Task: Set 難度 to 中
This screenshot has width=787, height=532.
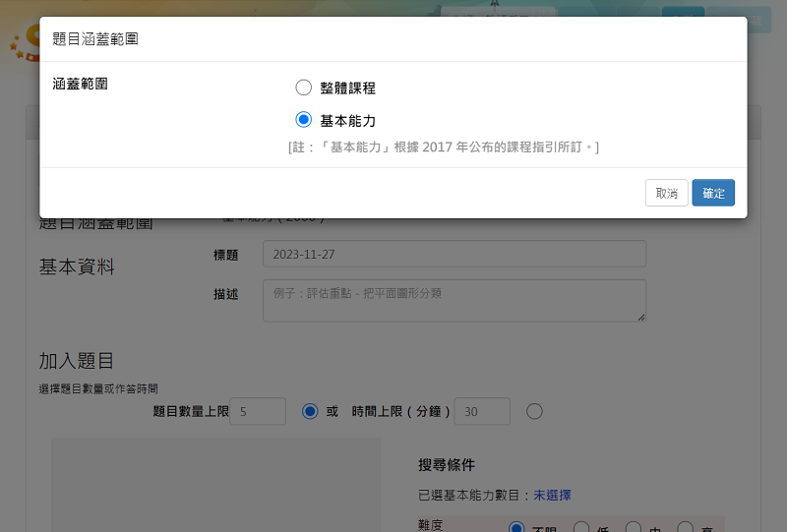Action: point(634,529)
